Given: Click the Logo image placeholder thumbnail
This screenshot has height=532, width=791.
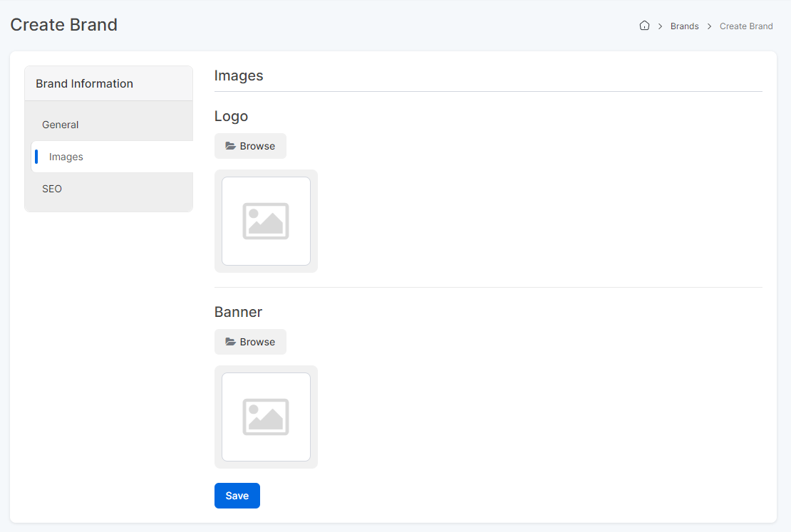Looking at the screenshot, I should pyautogui.click(x=266, y=221).
